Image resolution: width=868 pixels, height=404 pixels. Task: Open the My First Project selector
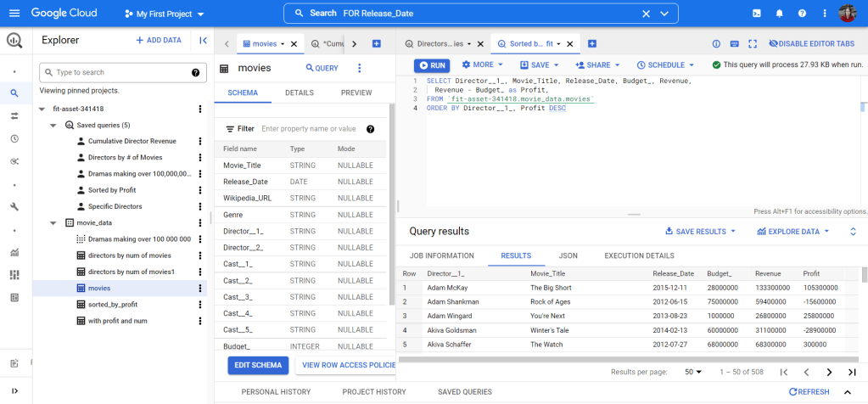tap(164, 14)
